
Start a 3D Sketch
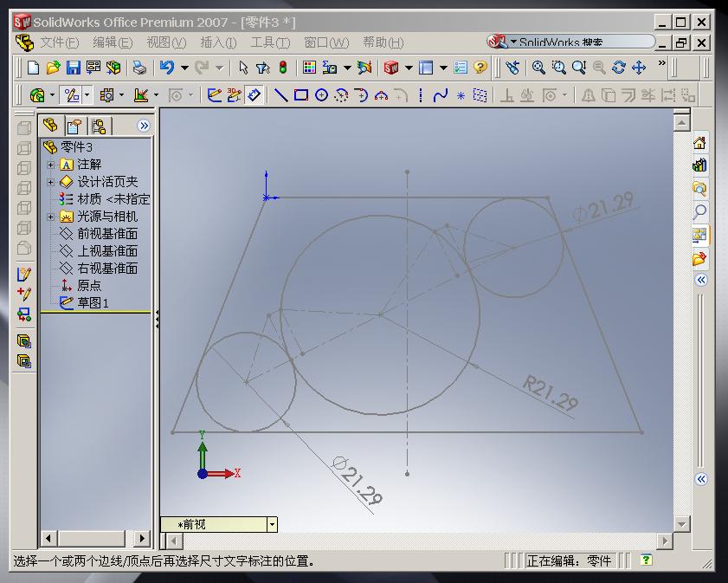coord(234,95)
